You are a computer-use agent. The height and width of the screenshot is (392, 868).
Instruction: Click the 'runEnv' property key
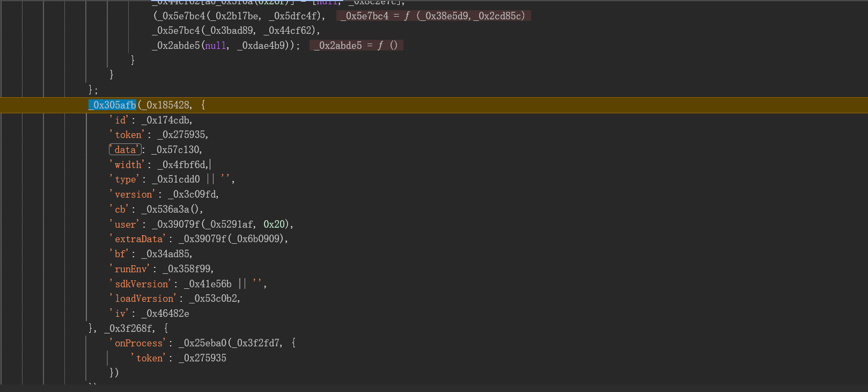(130, 269)
